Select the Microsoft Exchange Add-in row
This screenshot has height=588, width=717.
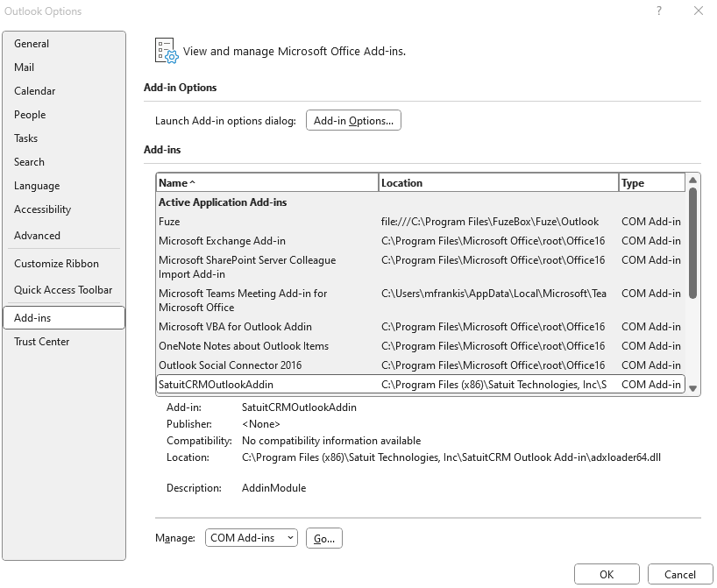pos(421,241)
